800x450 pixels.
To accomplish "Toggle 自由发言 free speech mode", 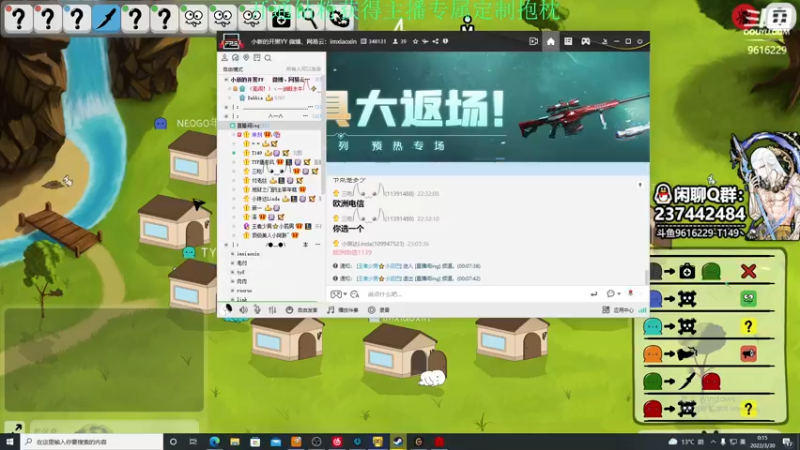I will click(301, 310).
